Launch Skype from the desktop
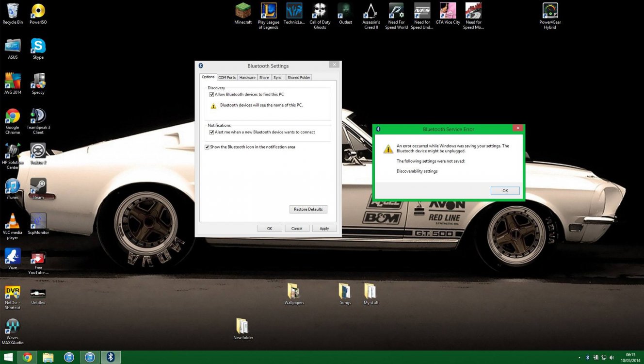 pos(38,49)
